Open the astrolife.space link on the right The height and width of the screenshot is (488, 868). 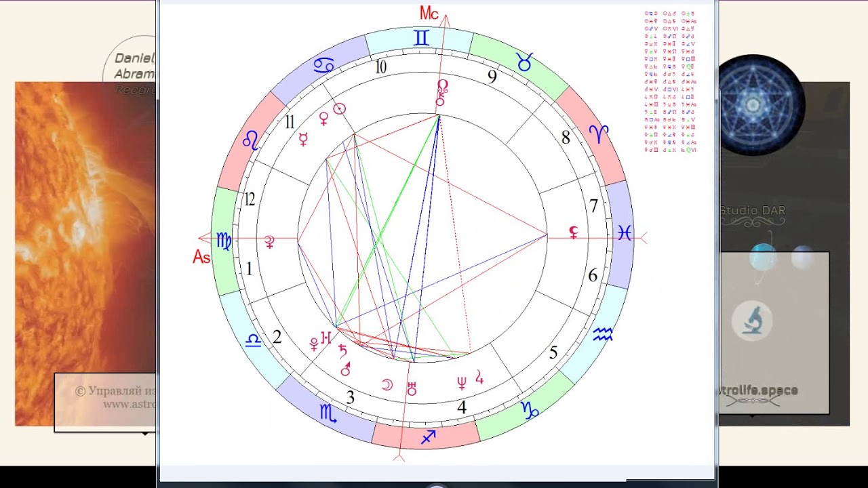758,390
